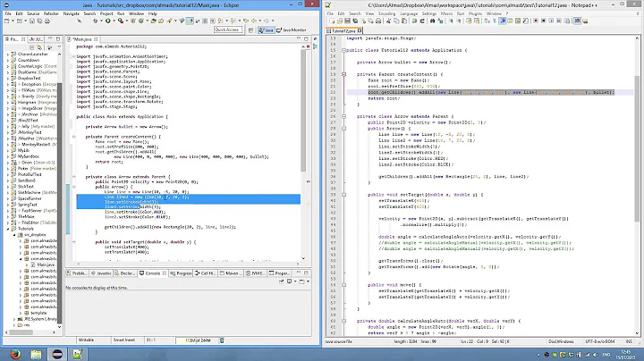This screenshot has height=361, width=644.
Task: Select SpaceRunner project in Package Explorer
Action: 28,198
